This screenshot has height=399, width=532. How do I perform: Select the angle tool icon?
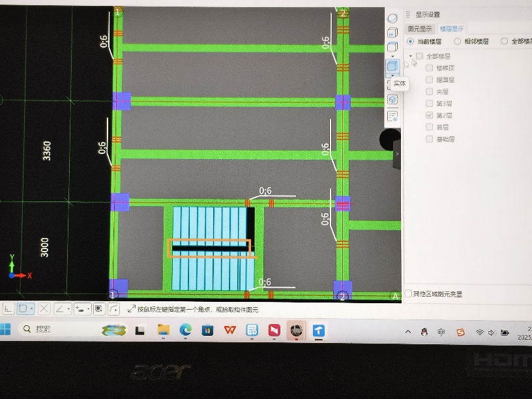tap(60, 309)
